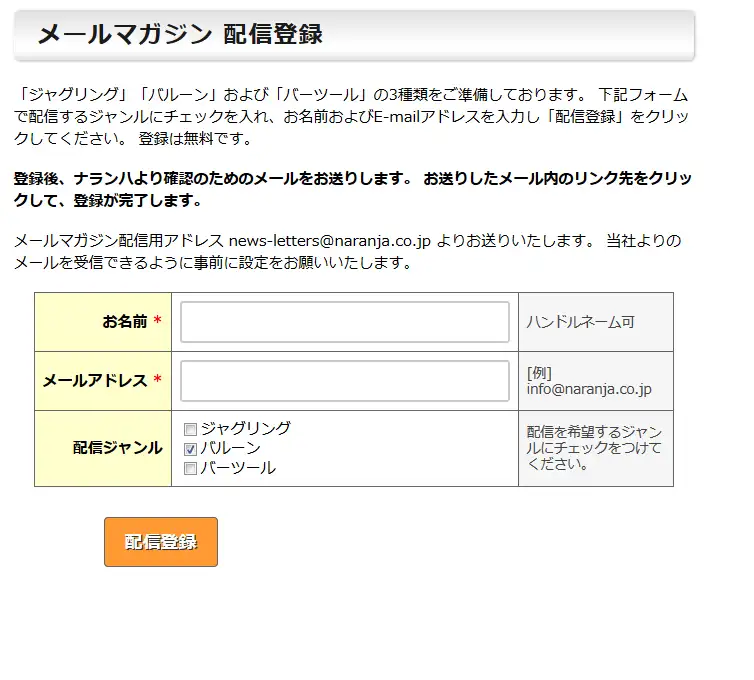This screenshot has width=754, height=680.
Task: Click the 配信ジャンル row label
Action: [x=117, y=448]
